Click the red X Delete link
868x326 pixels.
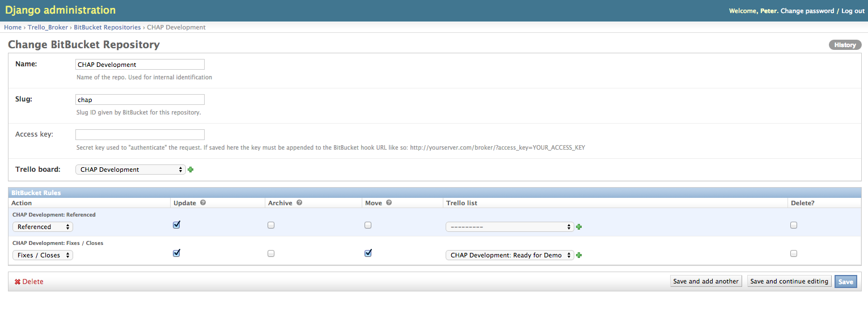[29, 282]
